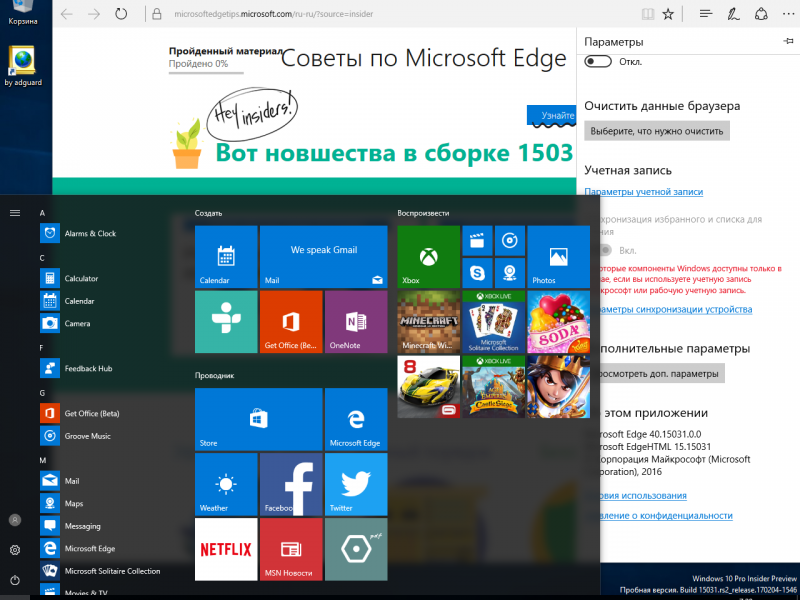This screenshot has height=600, width=800.
Task: Open the Mail tile saying We speak Gmail
Action: tap(323, 257)
